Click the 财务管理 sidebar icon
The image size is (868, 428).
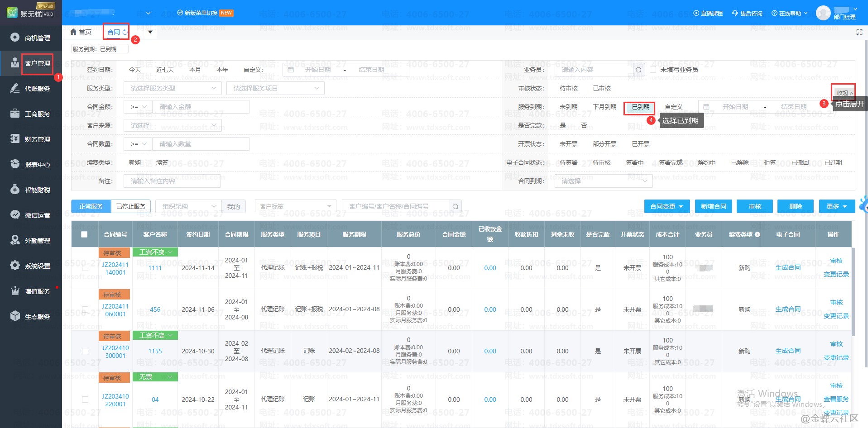[15, 139]
